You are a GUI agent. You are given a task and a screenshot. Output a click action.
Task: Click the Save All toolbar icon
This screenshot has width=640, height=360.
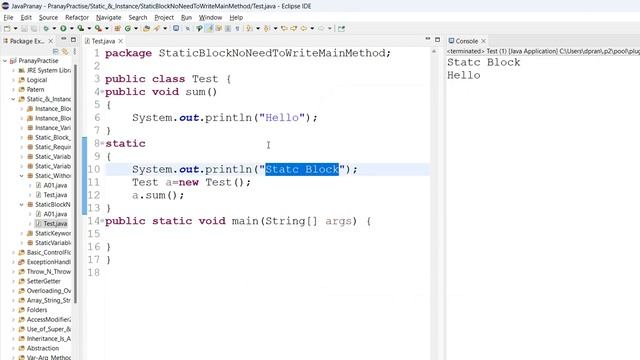(33, 29)
